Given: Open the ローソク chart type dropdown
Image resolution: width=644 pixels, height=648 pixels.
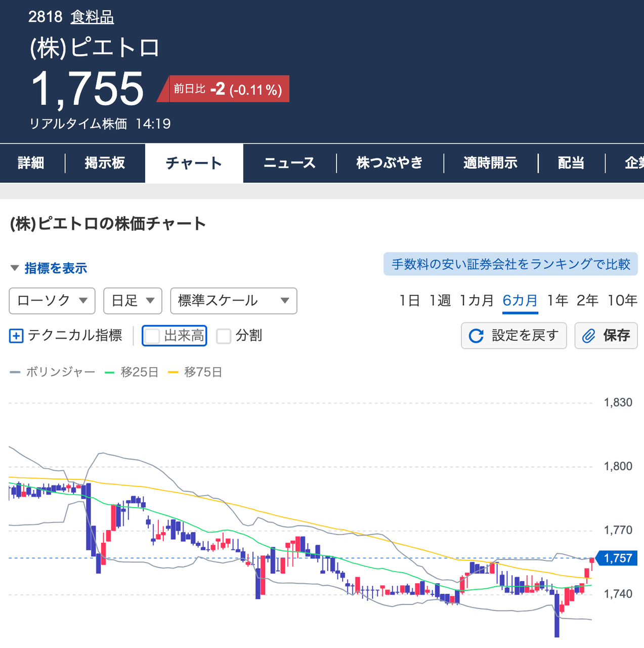Looking at the screenshot, I should 52,301.
